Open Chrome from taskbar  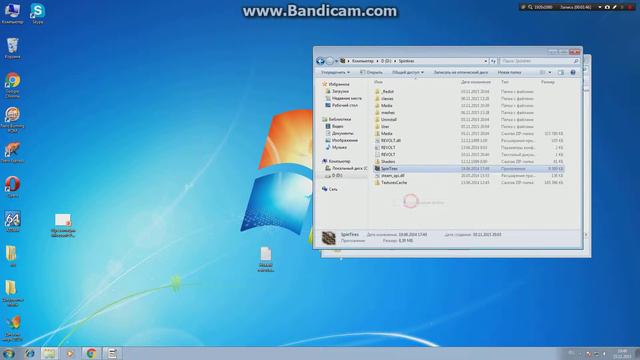point(91,353)
